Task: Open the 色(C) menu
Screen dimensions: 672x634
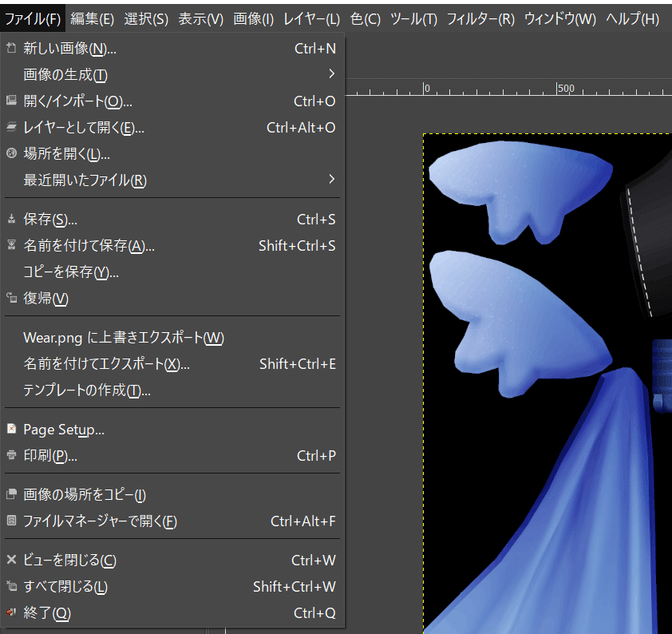Action: 366,19
